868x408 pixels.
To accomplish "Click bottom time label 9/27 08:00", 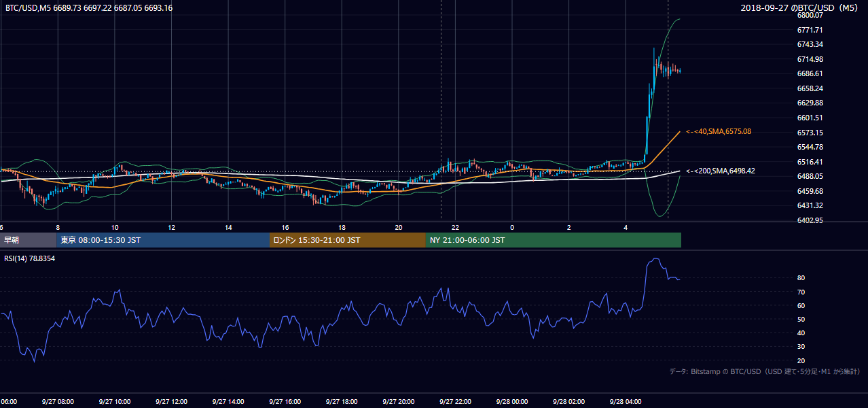I will pos(58,402).
